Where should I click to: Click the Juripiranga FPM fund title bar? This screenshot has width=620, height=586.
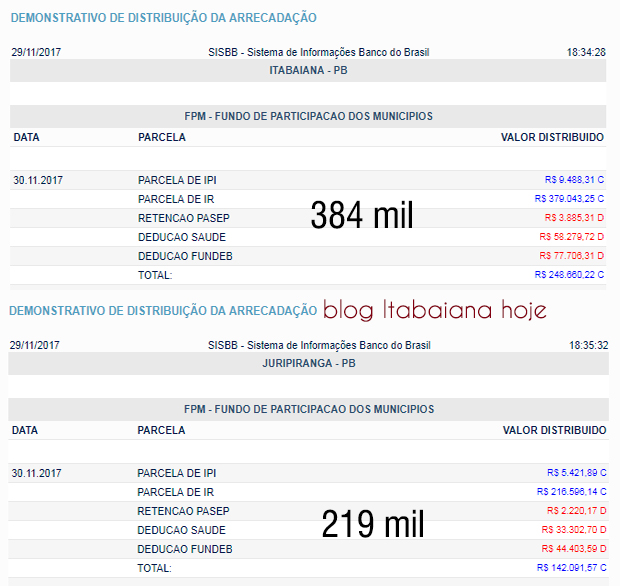click(x=308, y=409)
